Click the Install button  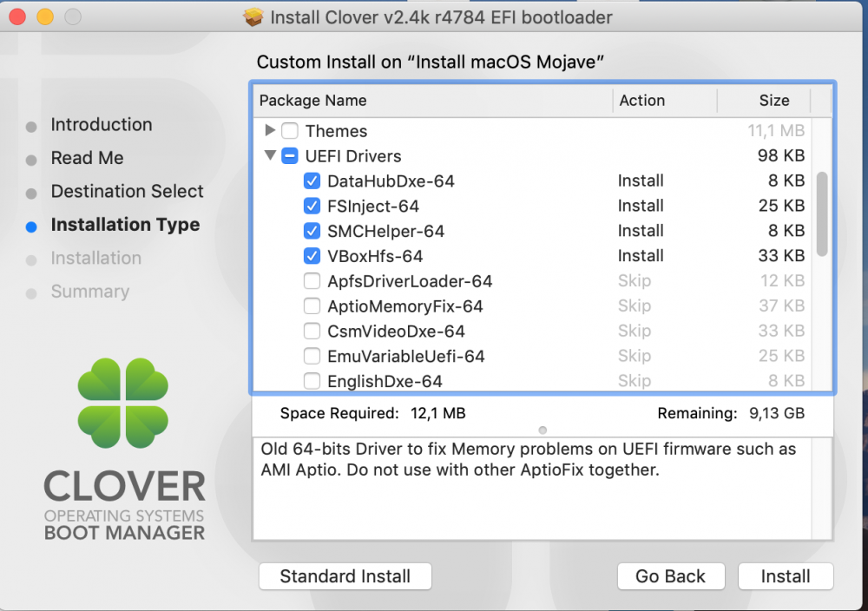tap(785, 576)
